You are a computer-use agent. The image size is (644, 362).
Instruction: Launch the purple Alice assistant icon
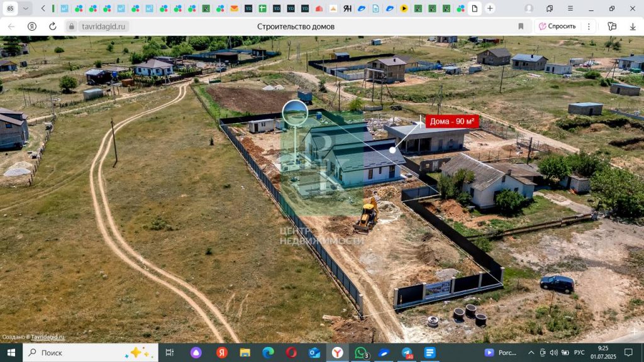coord(196,353)
